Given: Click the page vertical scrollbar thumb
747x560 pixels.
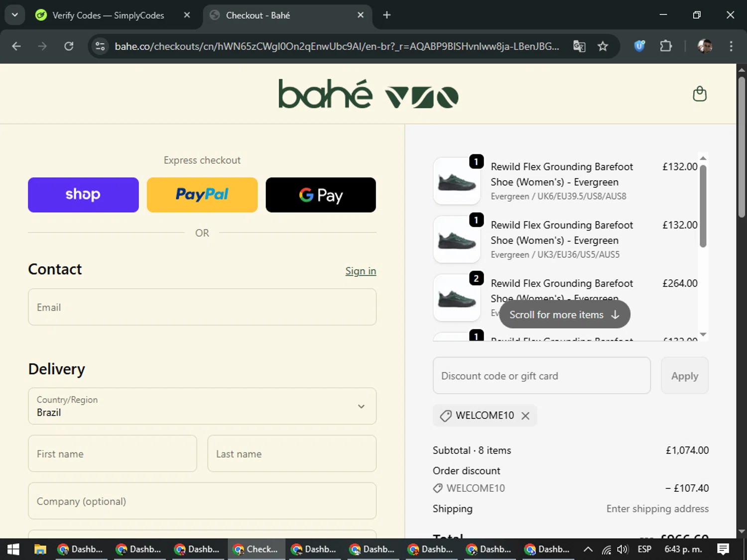Looking at the screenshot, I should (742, 147).
